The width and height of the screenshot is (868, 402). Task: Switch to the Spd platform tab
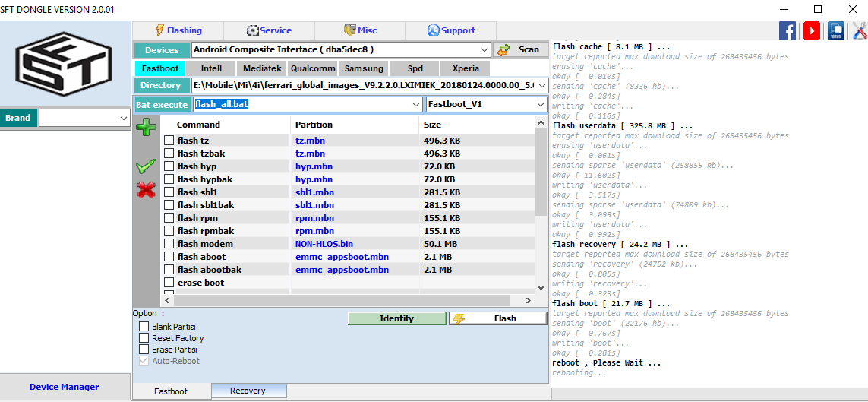coord(415,68)
